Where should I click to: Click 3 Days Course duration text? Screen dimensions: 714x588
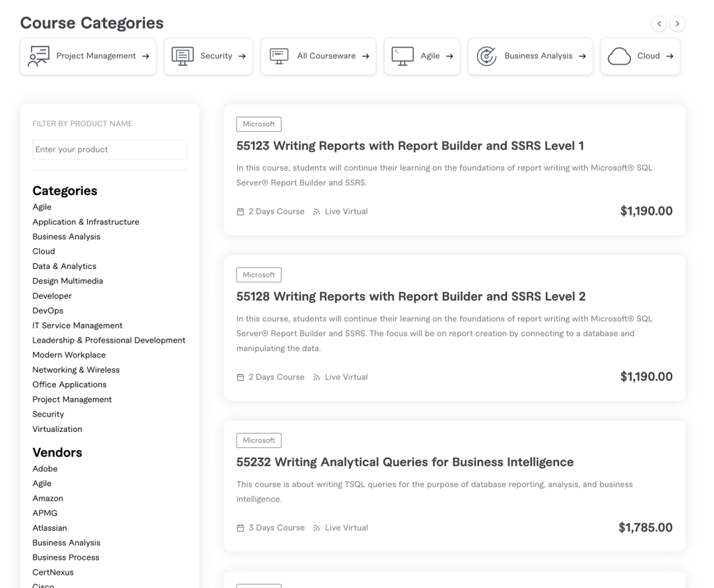276,528
